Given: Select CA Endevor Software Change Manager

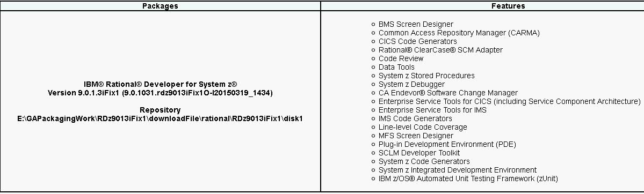Looking at the screenshot, I should tap(448, 93).
